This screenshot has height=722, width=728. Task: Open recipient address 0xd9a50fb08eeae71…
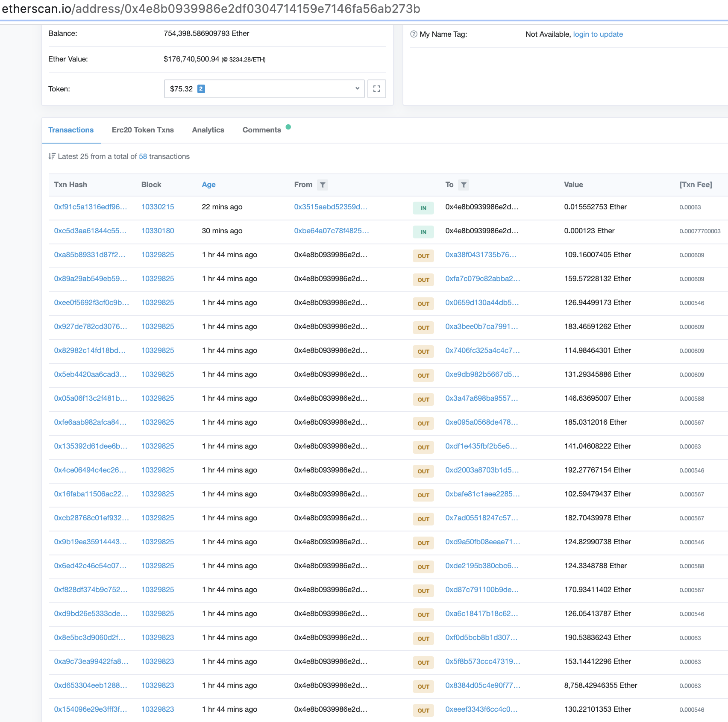coord(483,542)
